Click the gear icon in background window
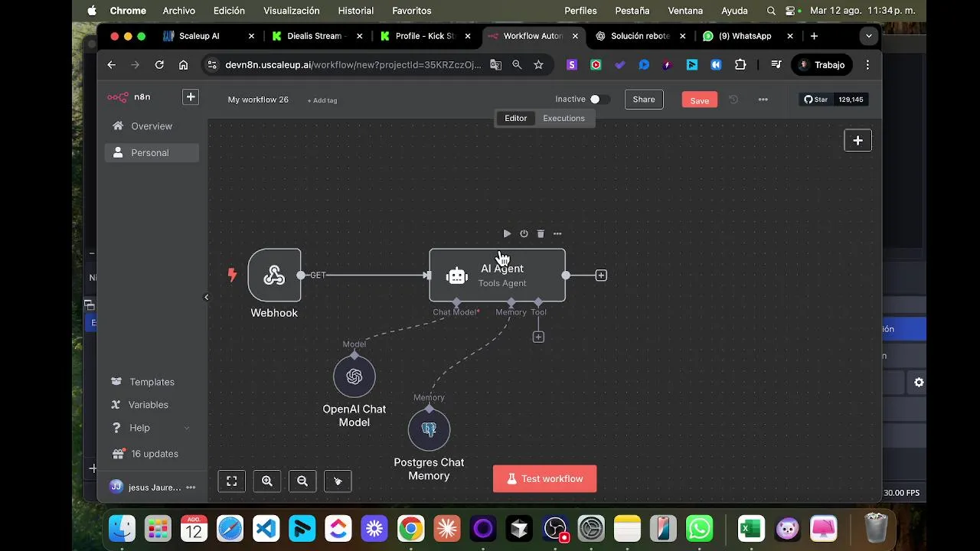This screenshot has width=980, height=551. 919,383
